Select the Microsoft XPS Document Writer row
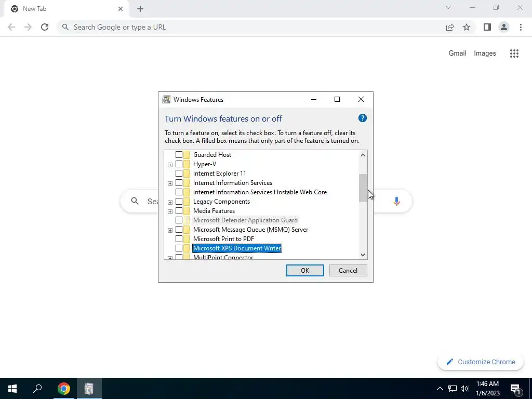 coord(237,248)
